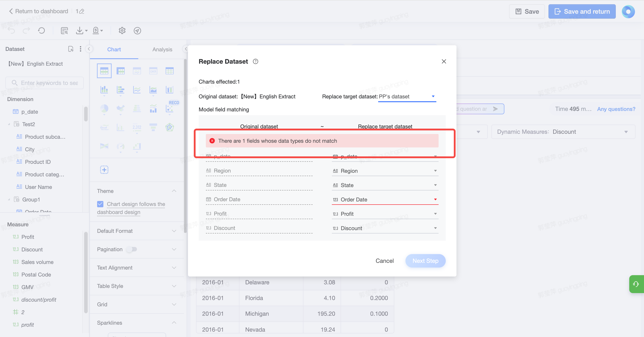Add a custom chart via dashed plus icon
644x337 pixels.
point(104,170)
